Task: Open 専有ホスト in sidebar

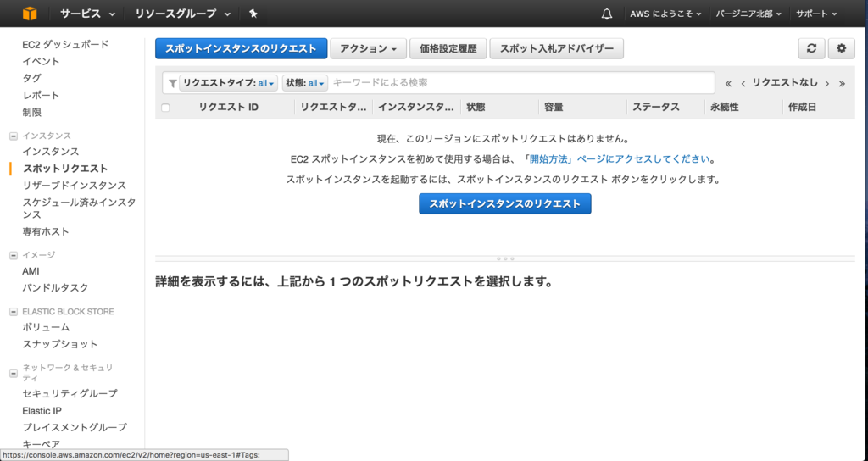Action: pos(46,232)
